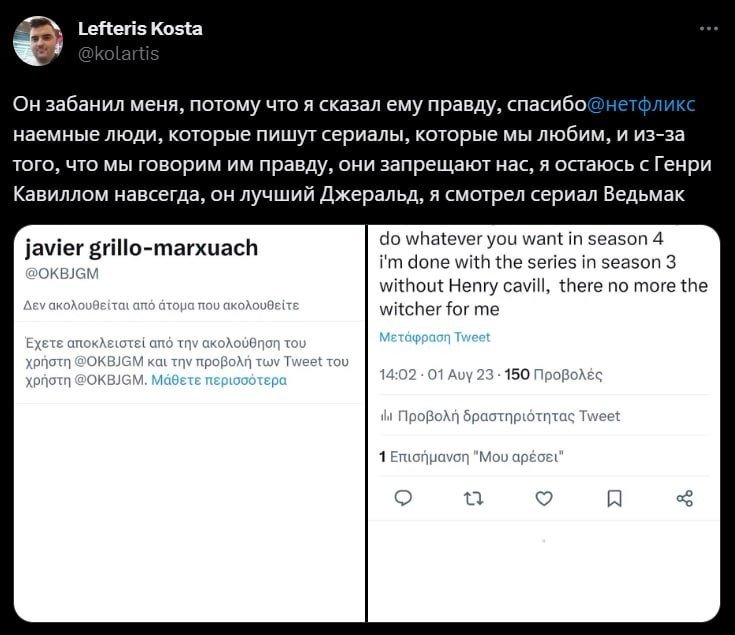The image size is (735, 635).
Task: Click the 14:02 · 01 Αυγ 23 timestamp
Action: click(436, 374)
